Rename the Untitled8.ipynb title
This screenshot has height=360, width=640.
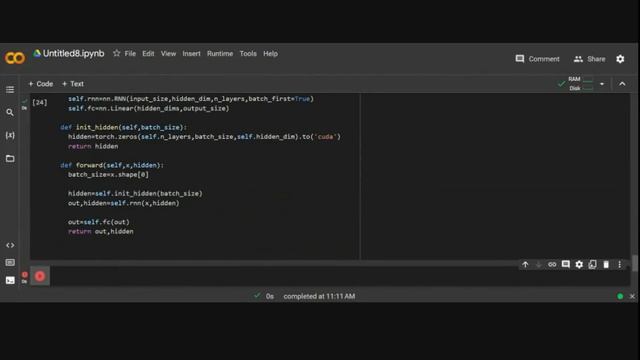pos(73,53)
